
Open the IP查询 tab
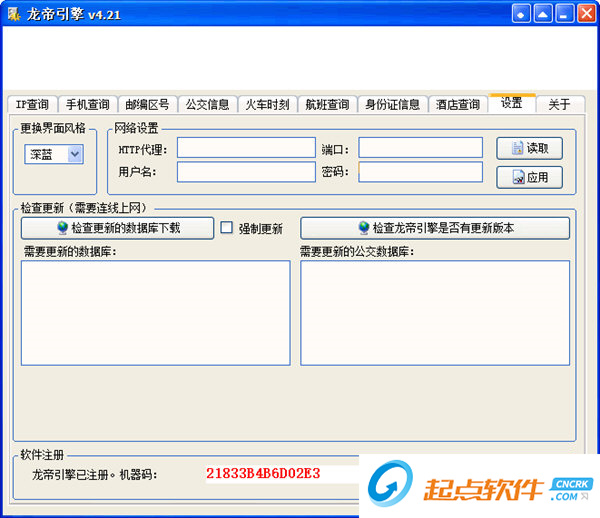[33, 104]
